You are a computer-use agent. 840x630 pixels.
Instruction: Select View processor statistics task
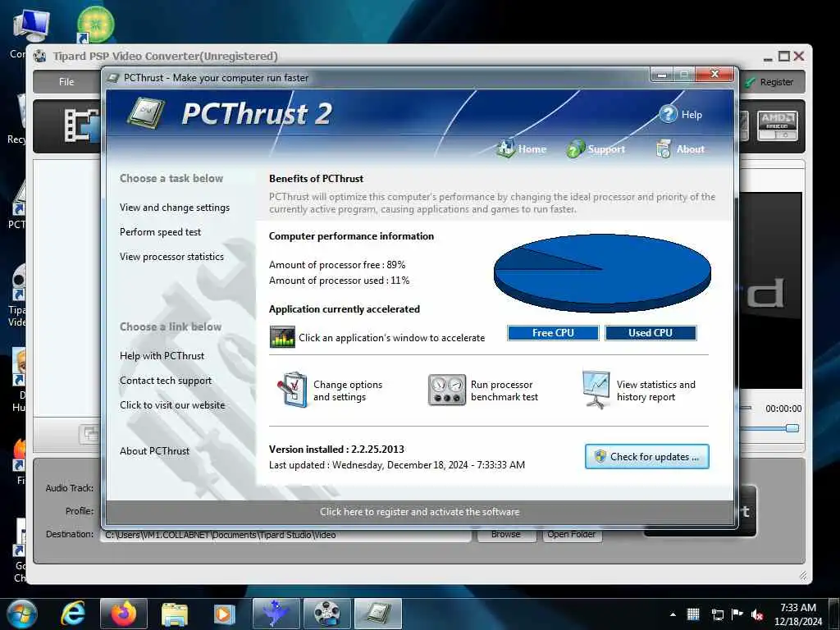172,257
